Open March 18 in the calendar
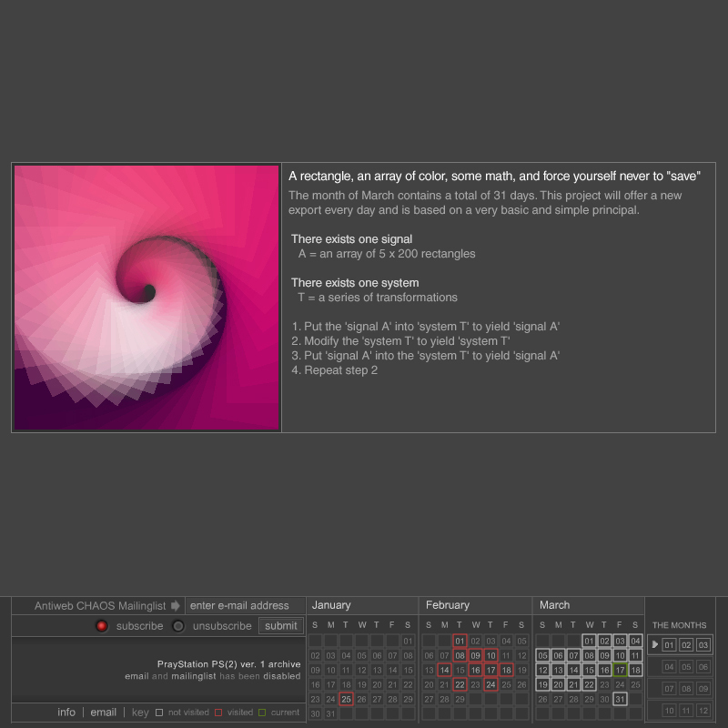Screen dimensions: 728x728 click(635, 670)
